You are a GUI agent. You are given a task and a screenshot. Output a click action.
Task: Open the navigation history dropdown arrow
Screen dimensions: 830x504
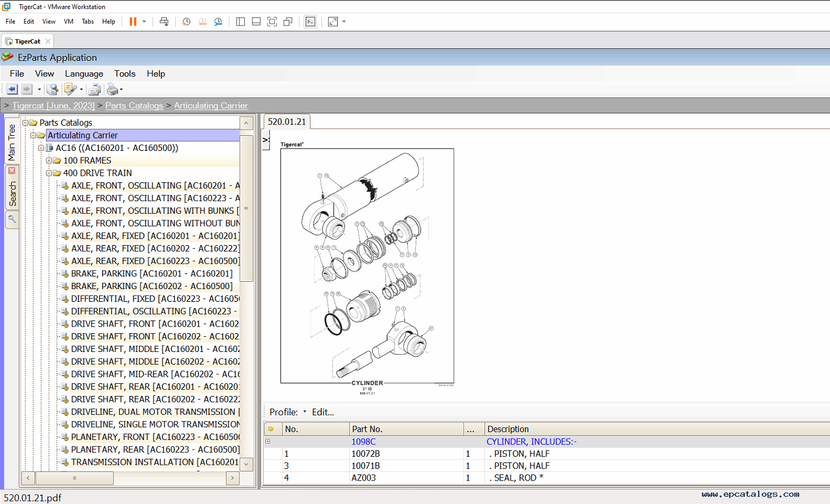coord(39,90)
